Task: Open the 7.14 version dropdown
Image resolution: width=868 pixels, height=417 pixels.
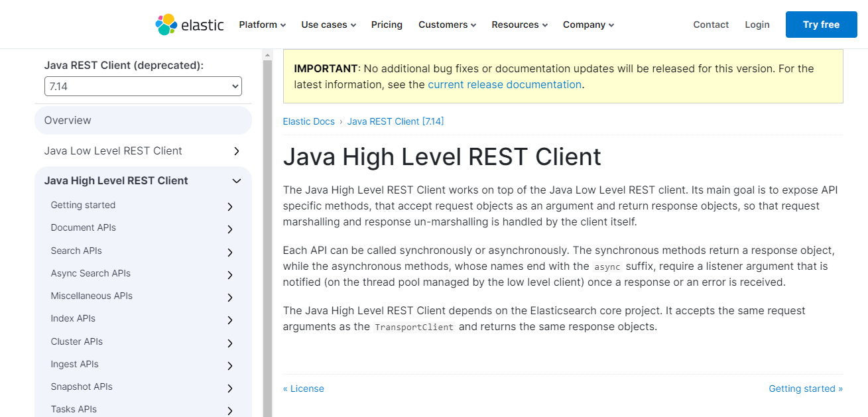Action: pos(143,86)
